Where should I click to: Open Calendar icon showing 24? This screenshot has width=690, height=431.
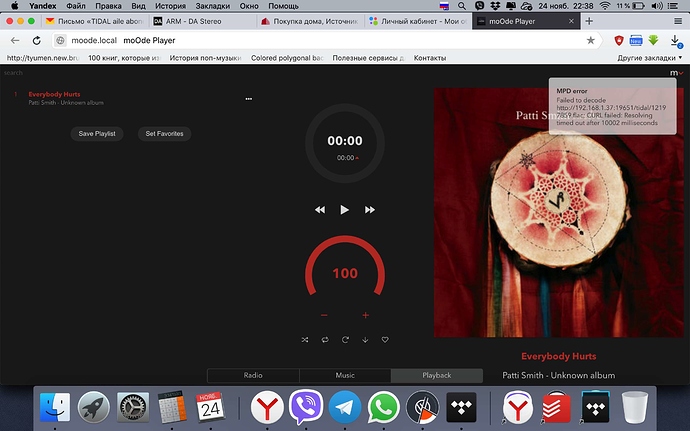point(210,407)
